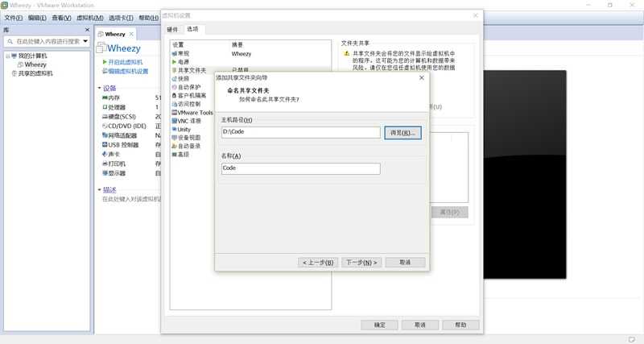Click the library search magnifier icon
Image resolution: width=644 pixels, height=344 pixels.
point(10,42)
